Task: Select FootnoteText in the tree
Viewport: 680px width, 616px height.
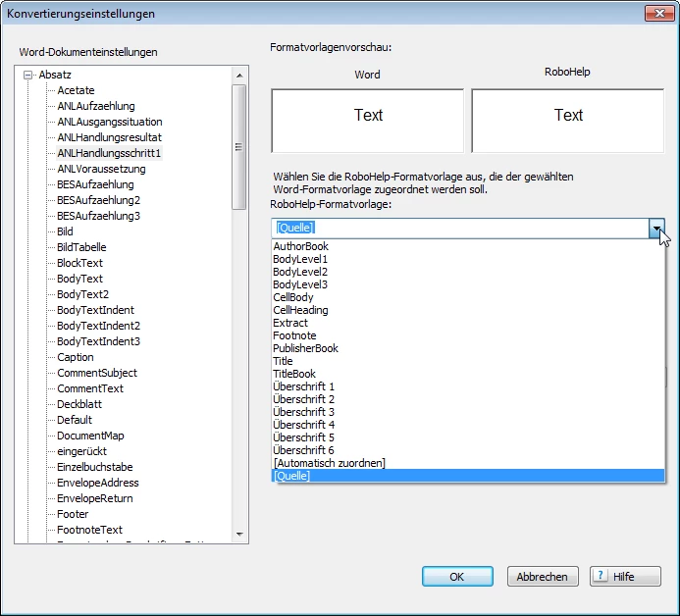Action: [x=89, y=530]
